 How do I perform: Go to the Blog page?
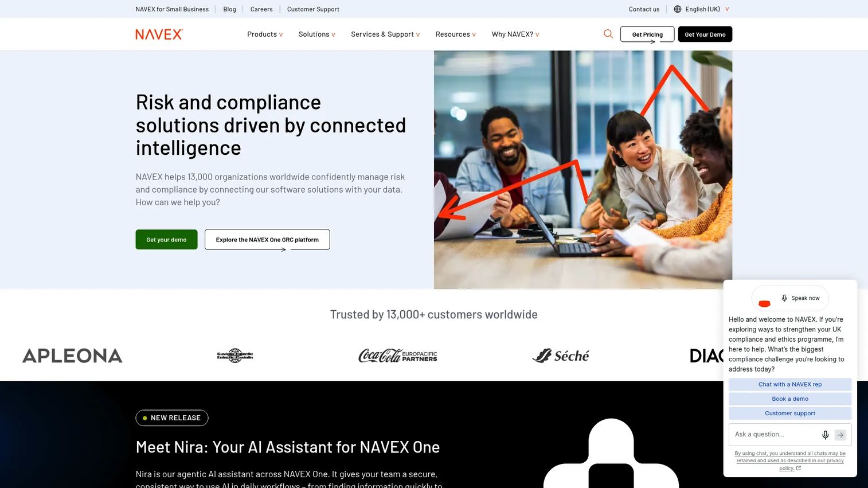229,9
